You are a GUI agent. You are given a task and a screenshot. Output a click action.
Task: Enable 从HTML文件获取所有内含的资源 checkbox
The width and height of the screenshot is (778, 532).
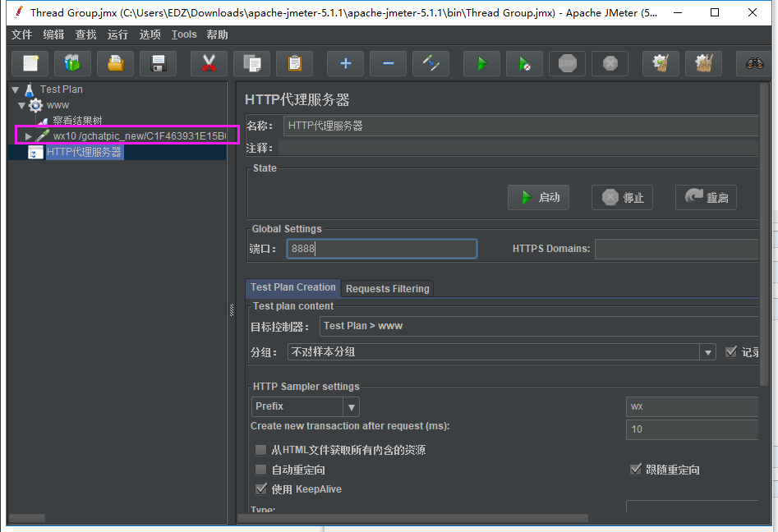click(260, 450)
